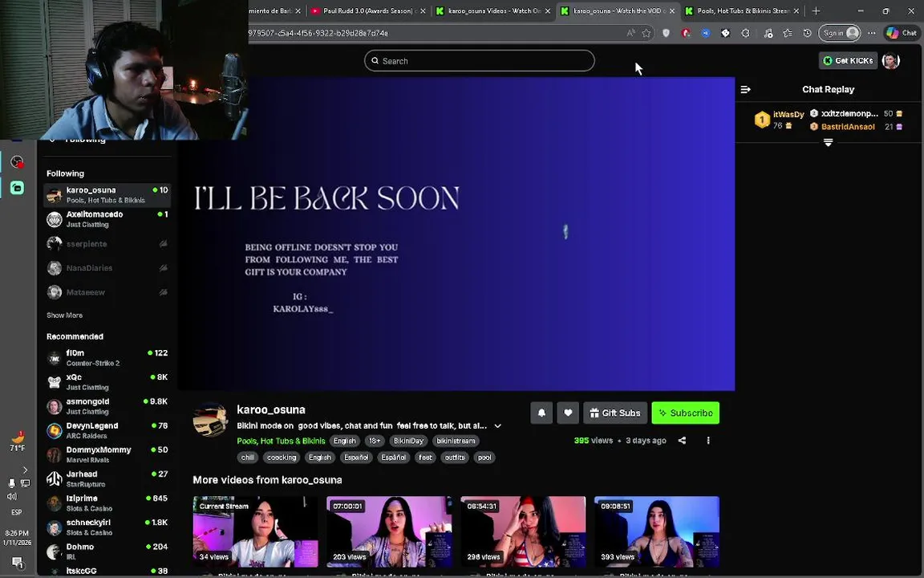Close the karoo_osuna Watch the VOD tab

[x=672, y=10]
